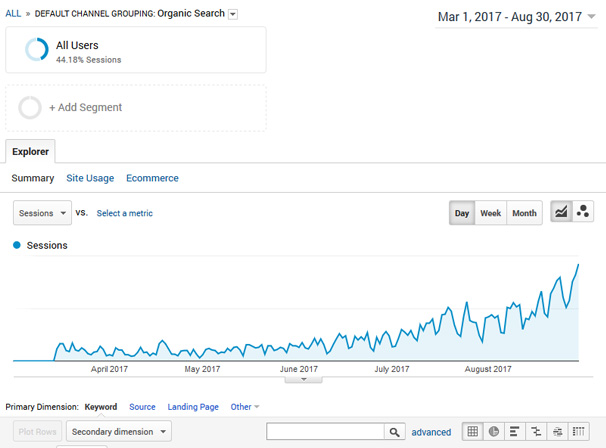Click the April 2017 axis label

[x=109, y=369]
